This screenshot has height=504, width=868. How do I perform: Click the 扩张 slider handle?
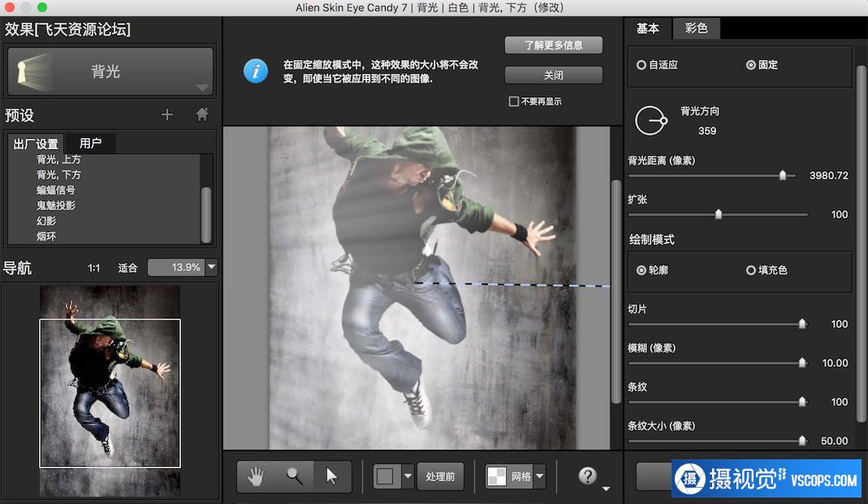point(718,214)
